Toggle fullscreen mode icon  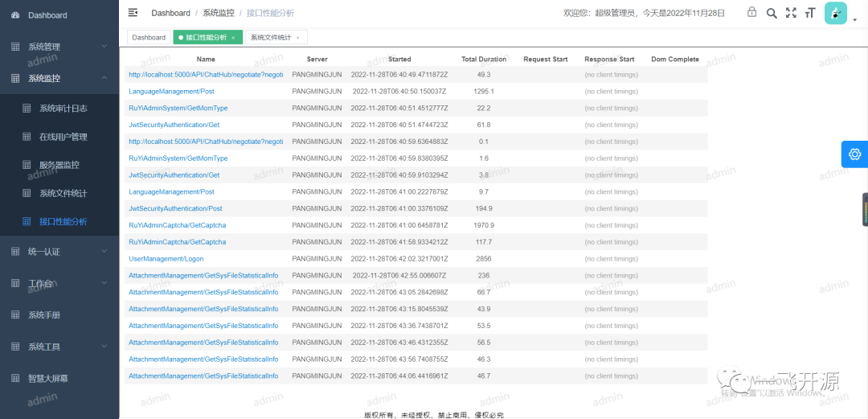791,13
